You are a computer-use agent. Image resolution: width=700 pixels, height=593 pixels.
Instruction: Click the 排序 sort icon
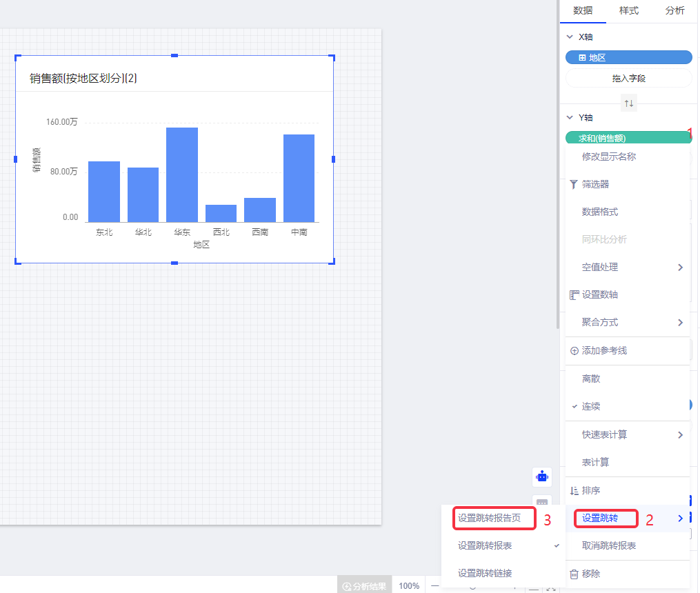coord(574,491)
